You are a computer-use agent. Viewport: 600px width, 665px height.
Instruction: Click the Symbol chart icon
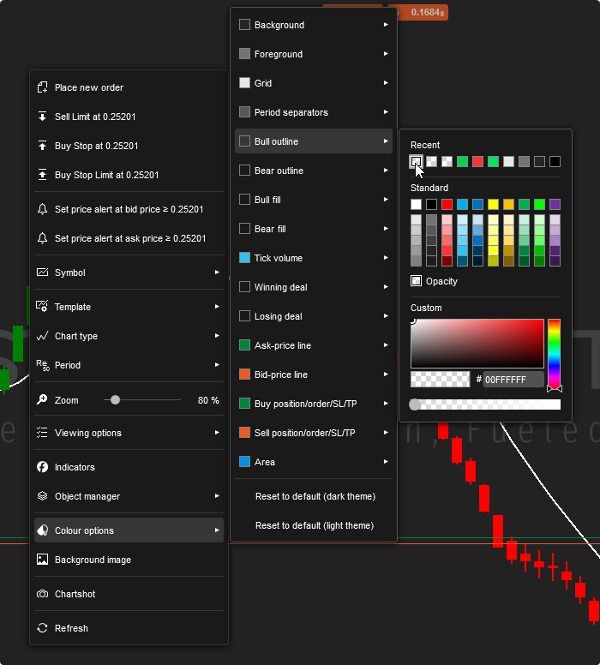click(42, 272)
